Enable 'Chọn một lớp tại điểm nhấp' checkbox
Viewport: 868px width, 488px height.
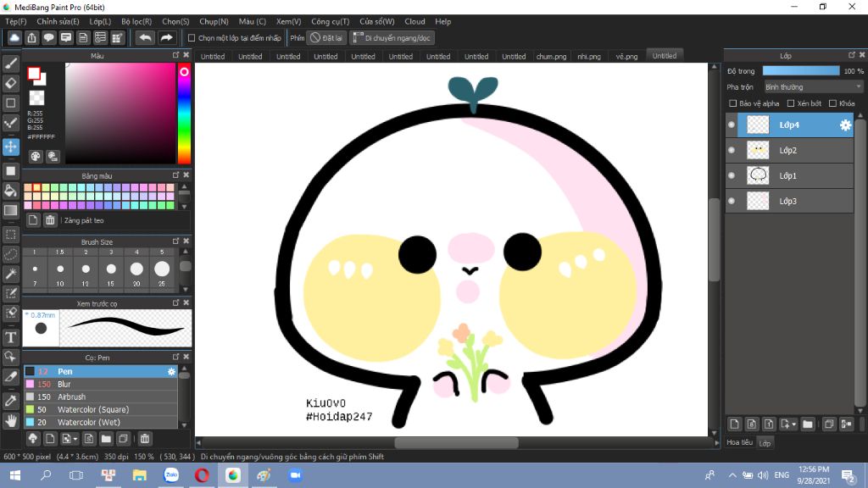(x=192, y=38)
